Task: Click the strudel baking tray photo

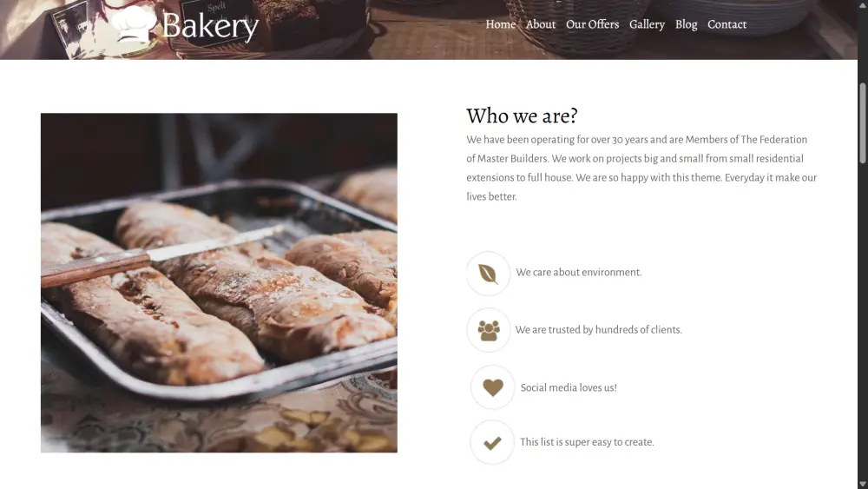Action: click(x=219, y=283)
